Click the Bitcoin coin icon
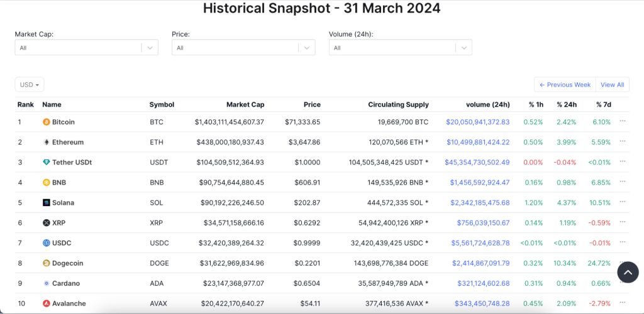Image resolution: width=644 pixels, height=314 pixels. [x=46, y=122]
